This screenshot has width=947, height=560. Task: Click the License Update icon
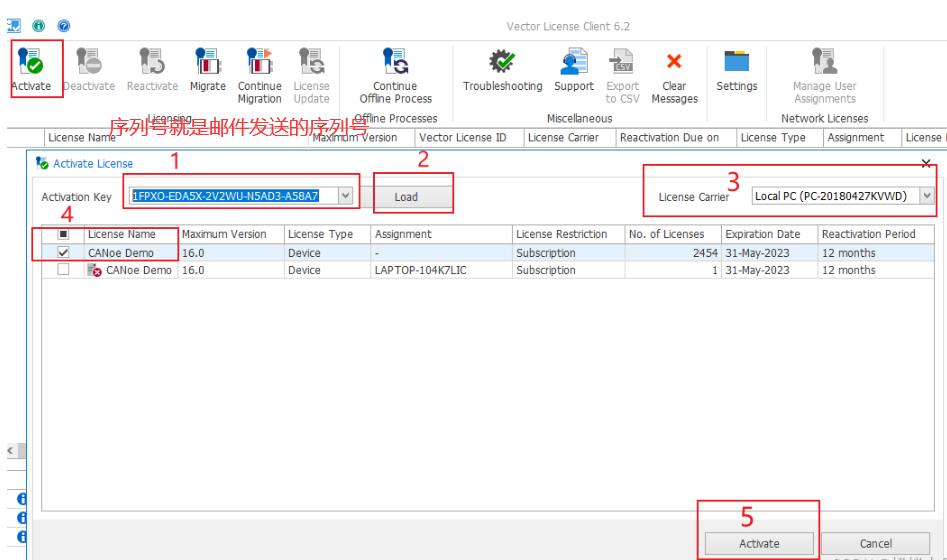312,62
